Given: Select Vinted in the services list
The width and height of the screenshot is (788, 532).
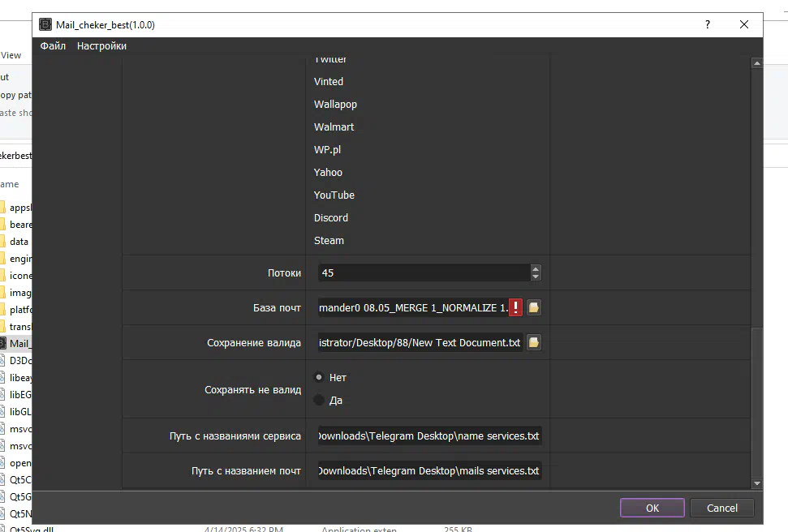Looking at the screenshot, I should pyautogui.click(x=329, y=81).
